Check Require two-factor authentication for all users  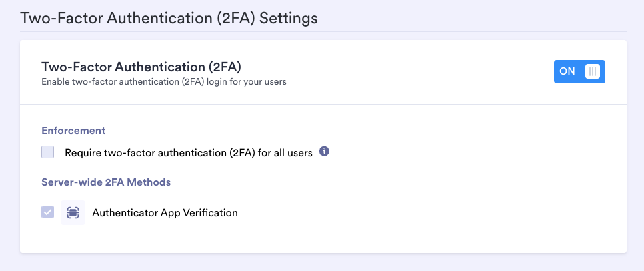47,152
